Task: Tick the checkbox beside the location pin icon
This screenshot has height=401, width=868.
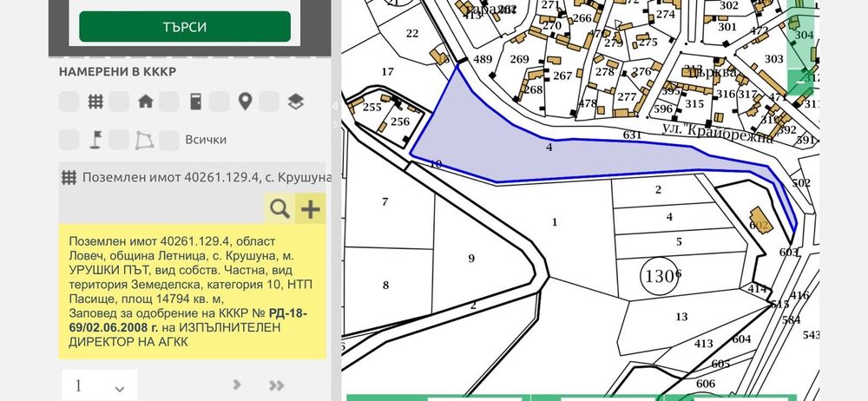Action: click(220, 102)
